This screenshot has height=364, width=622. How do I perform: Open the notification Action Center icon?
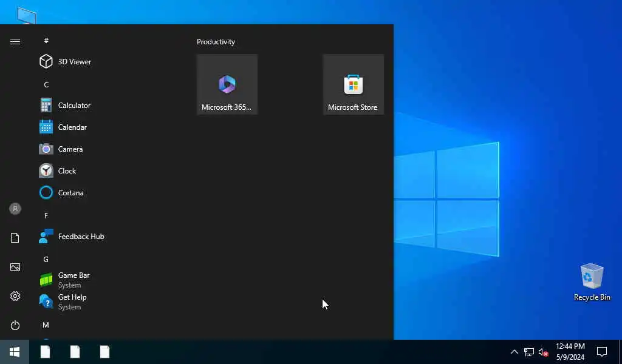click(x=602, y=352)
